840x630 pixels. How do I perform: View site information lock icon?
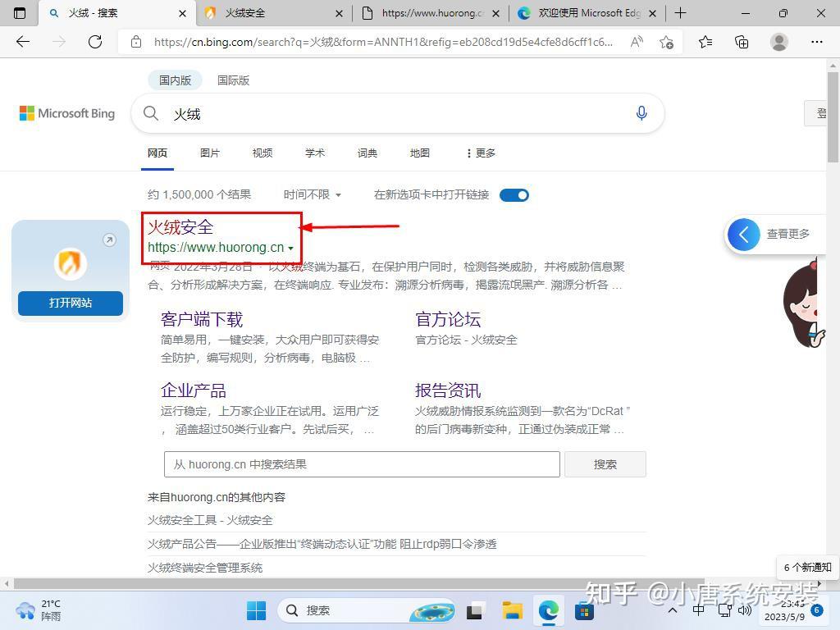(x=136, y=42)
